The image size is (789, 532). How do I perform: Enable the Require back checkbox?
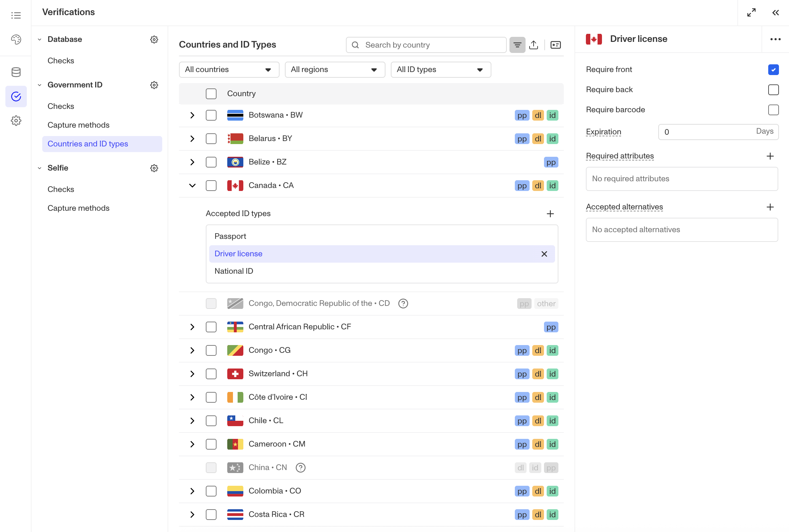click(773, 89)
